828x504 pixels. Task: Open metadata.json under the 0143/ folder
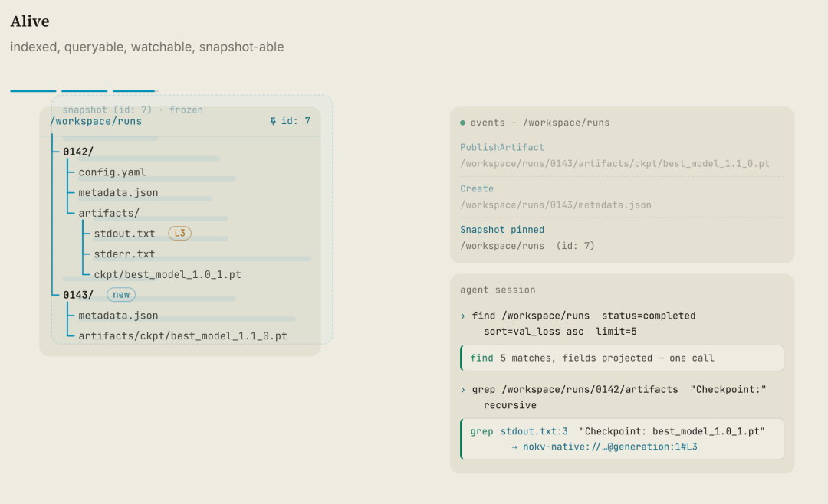click(118, 316)
